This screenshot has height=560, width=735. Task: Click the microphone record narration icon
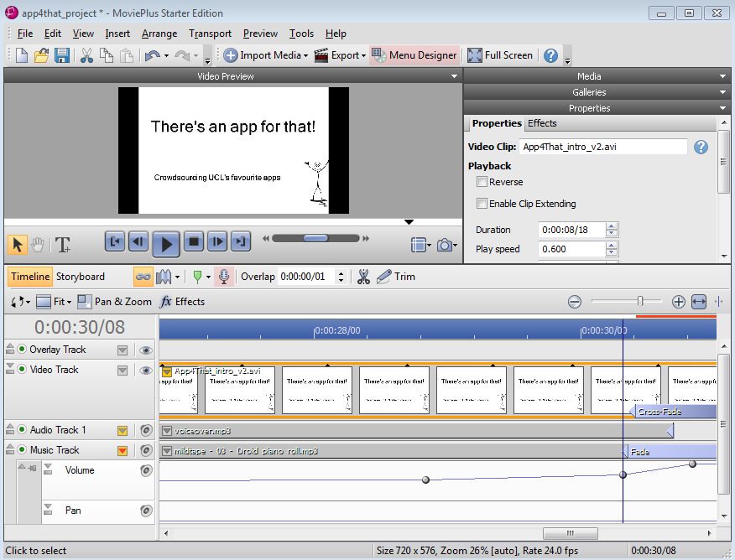point(224,277)
